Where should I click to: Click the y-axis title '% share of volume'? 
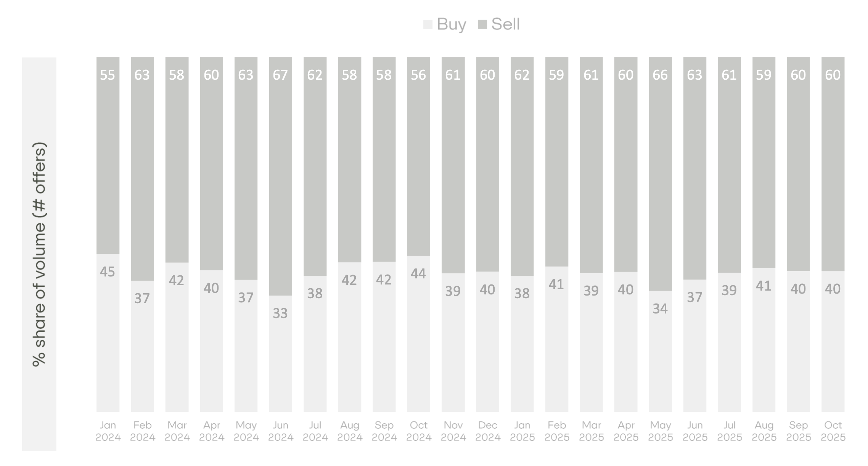pyautogui.click(x=39, y=254)
